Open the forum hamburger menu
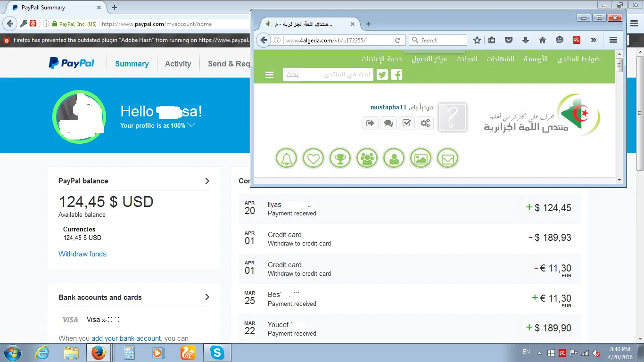The image size is (644, 362). click(270, 74)
